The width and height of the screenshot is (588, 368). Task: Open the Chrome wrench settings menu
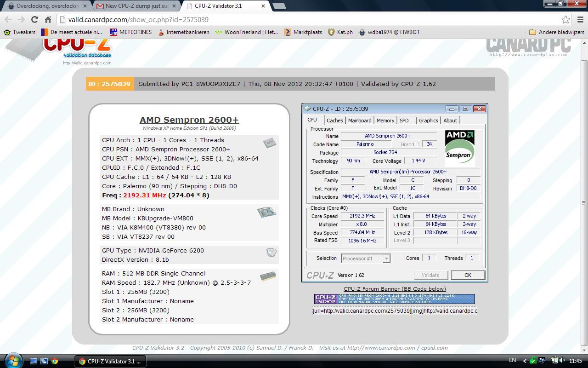point(580,19)
